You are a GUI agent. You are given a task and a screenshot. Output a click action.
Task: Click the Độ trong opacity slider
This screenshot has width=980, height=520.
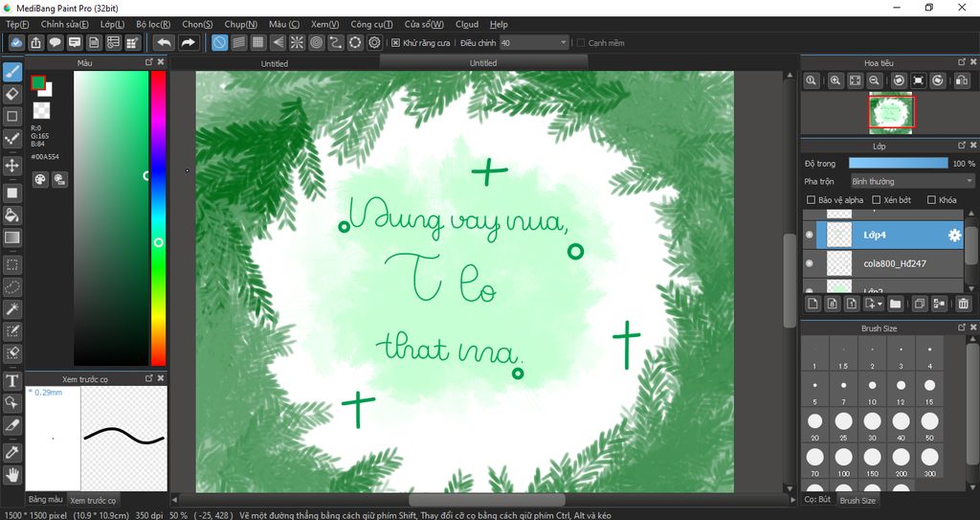click(x=898, y=164)
